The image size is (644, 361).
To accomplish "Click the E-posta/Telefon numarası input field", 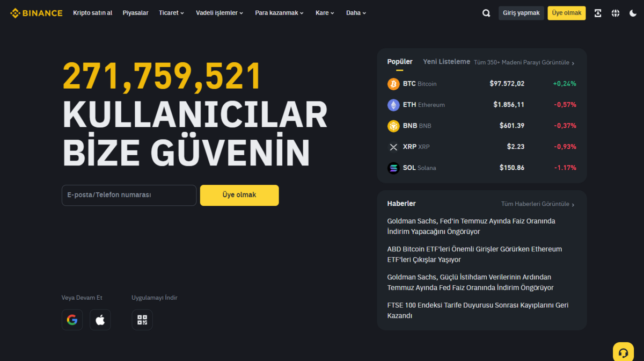I will (x=129, y=195).
